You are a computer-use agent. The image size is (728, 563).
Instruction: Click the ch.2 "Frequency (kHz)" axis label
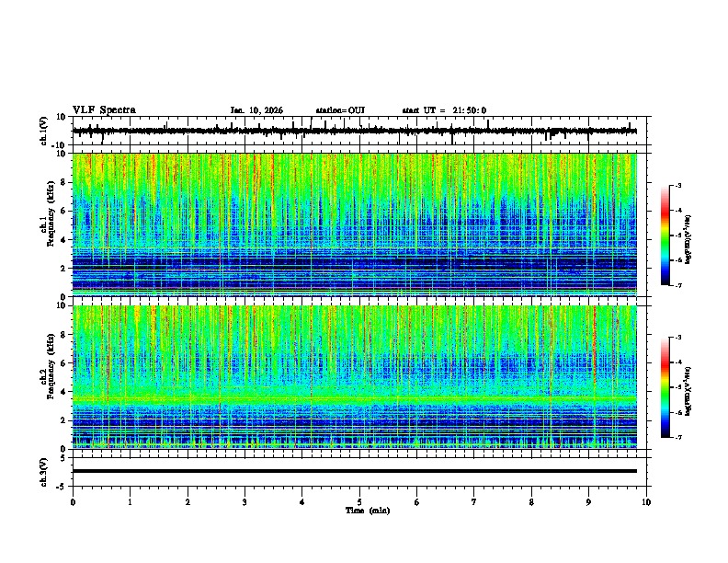51,366
